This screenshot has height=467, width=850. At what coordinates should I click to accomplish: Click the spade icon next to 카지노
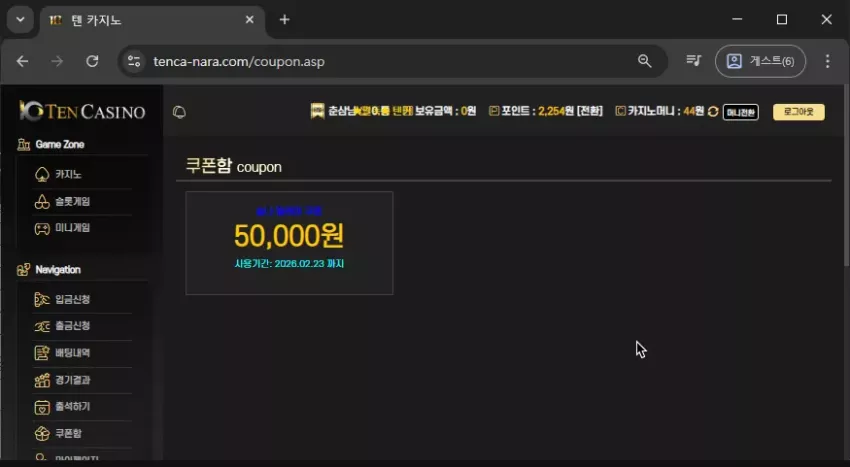(x=42, y=175)
